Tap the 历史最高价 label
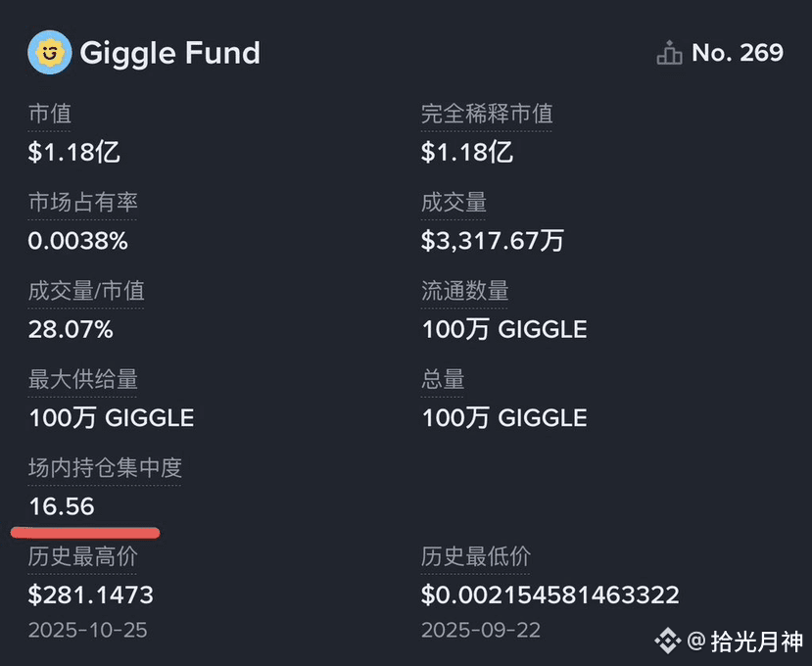 [x=83, y=556]
